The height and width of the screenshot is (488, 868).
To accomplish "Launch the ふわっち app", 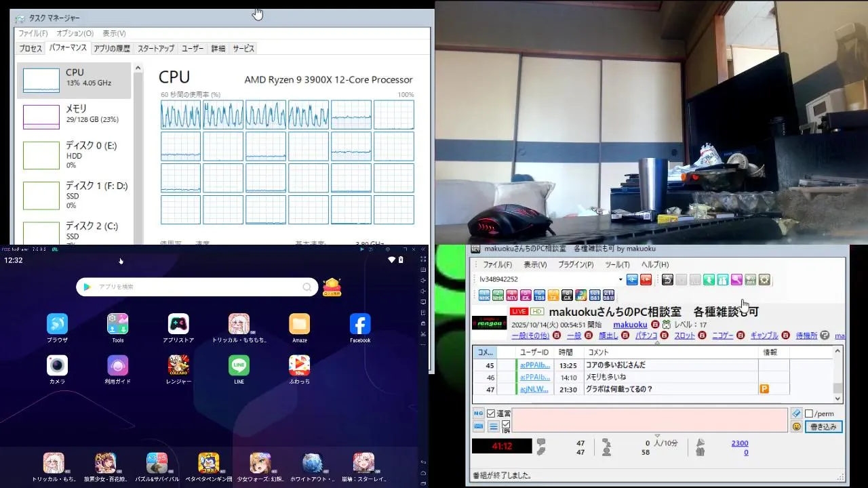I will click(299, 365).
